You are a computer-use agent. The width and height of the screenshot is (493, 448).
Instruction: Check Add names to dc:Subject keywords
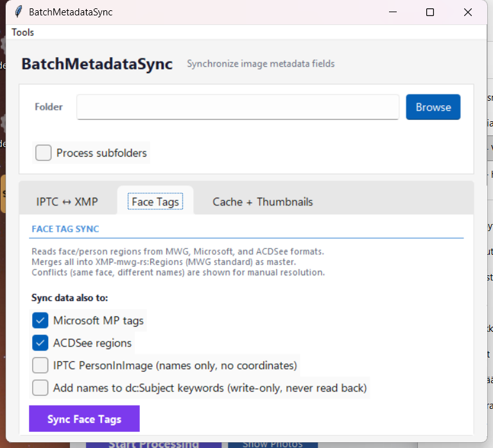click(40, 388)
